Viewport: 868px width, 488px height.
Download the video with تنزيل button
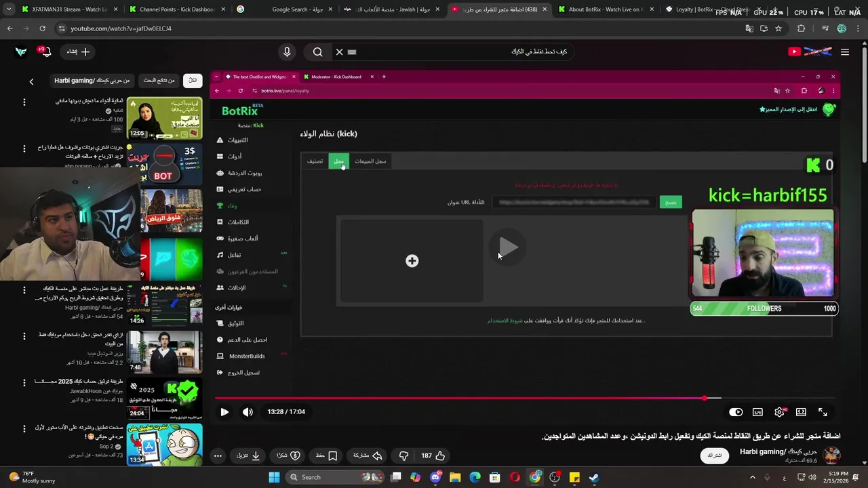[248, 455]
